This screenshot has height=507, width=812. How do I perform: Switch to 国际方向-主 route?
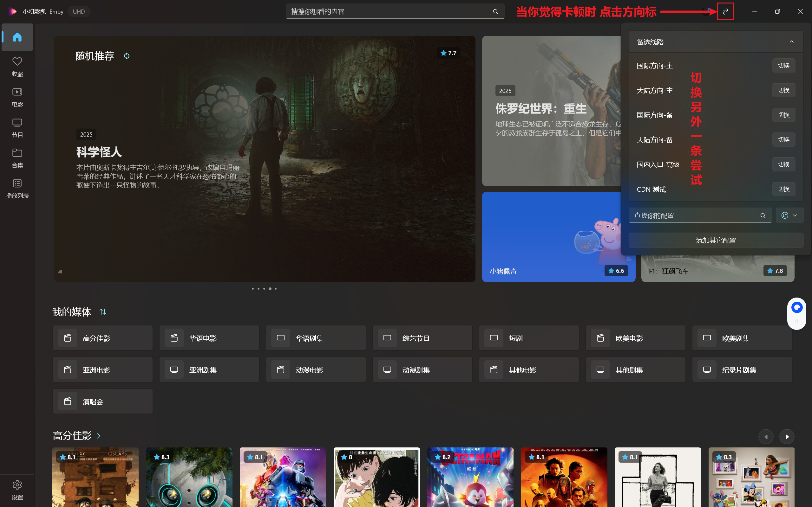pyautogui.click(x=783, y=65)
